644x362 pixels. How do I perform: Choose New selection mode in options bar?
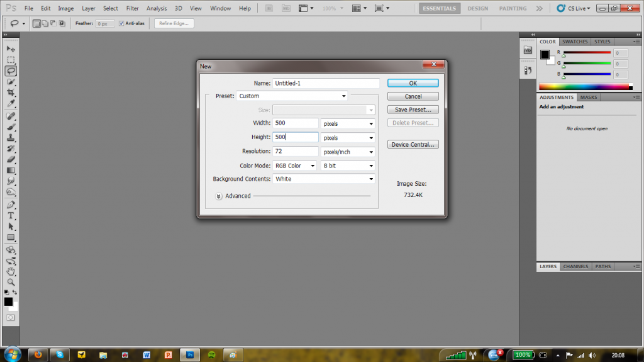pos(36,23)
